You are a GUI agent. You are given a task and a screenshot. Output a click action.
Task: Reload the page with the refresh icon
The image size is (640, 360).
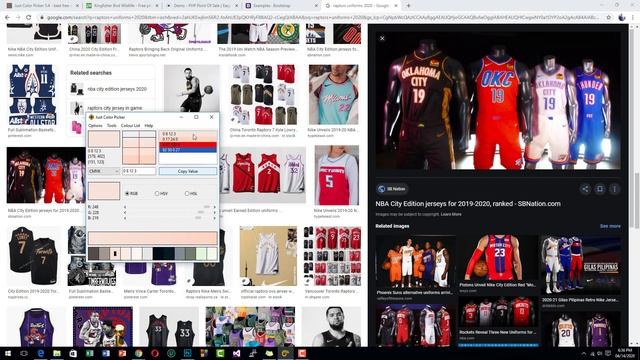[29, 18]
